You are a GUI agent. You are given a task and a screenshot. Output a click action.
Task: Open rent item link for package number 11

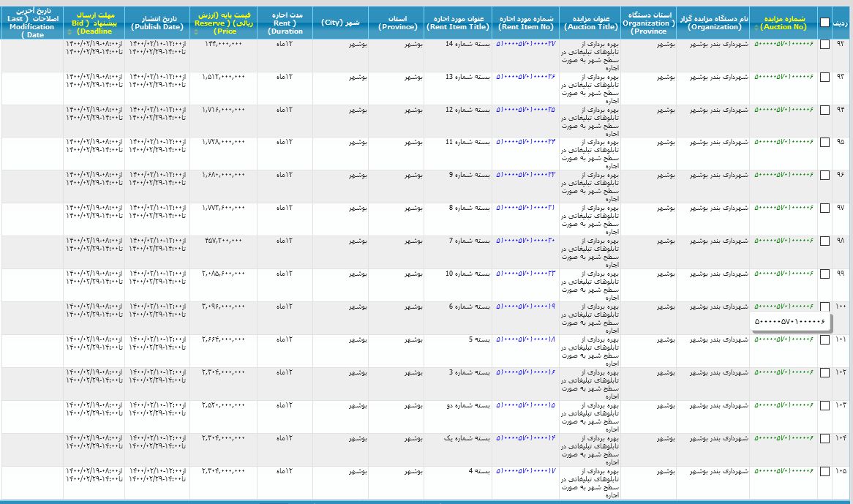click(525, 142)
